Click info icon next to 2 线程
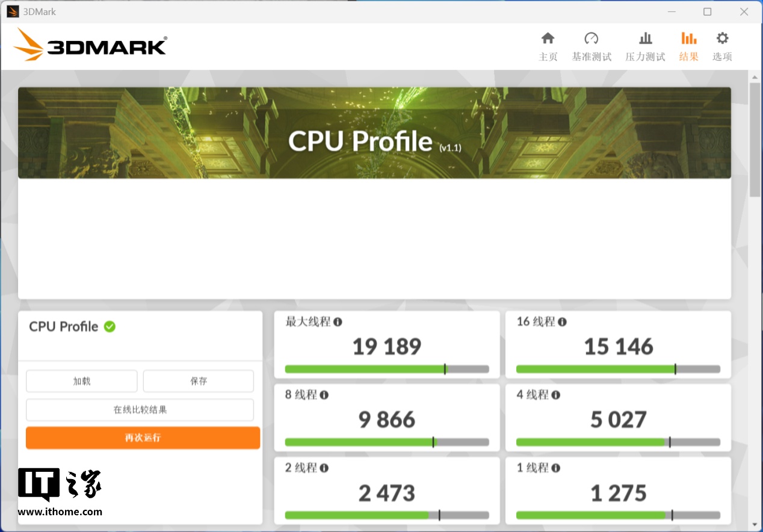The height and width of the screenshot is (532, 763). 324,468
